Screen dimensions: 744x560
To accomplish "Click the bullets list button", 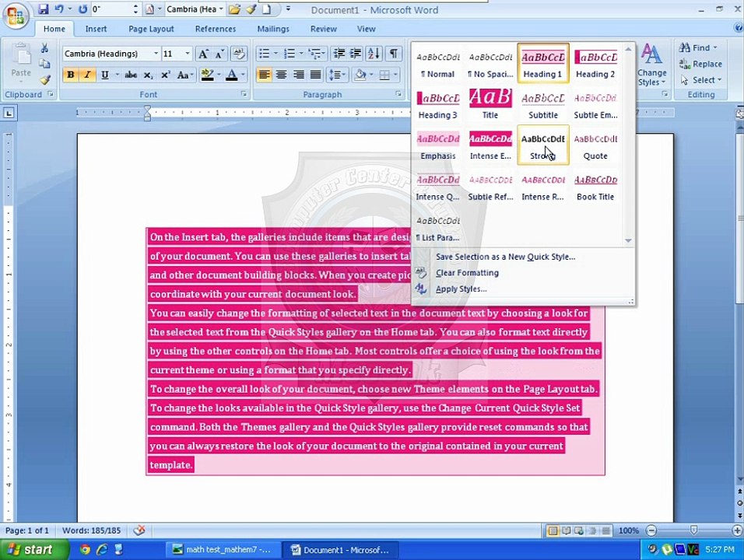I will coord(265,54).
